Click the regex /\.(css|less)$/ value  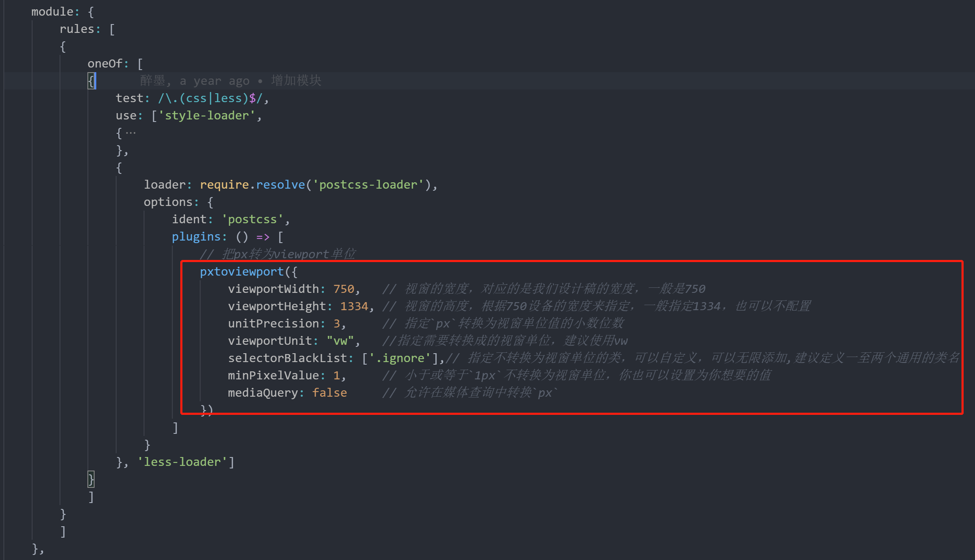click(x=210, y=98)
